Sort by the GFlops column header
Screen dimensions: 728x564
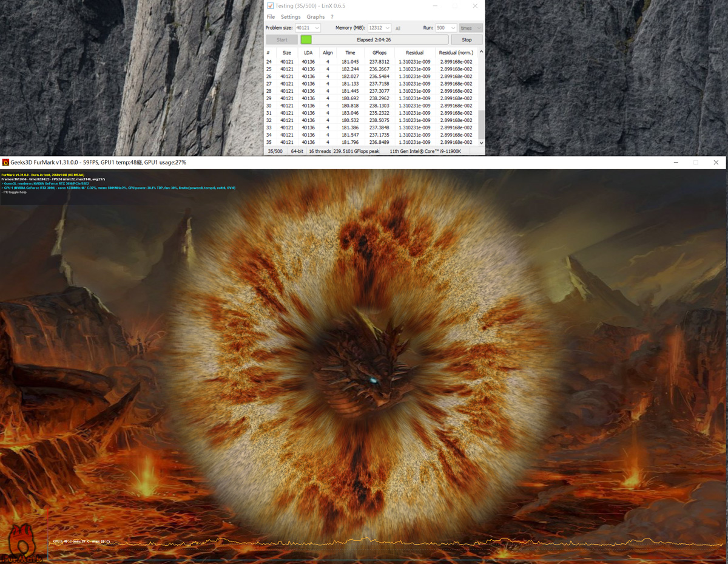click(379, 53)
